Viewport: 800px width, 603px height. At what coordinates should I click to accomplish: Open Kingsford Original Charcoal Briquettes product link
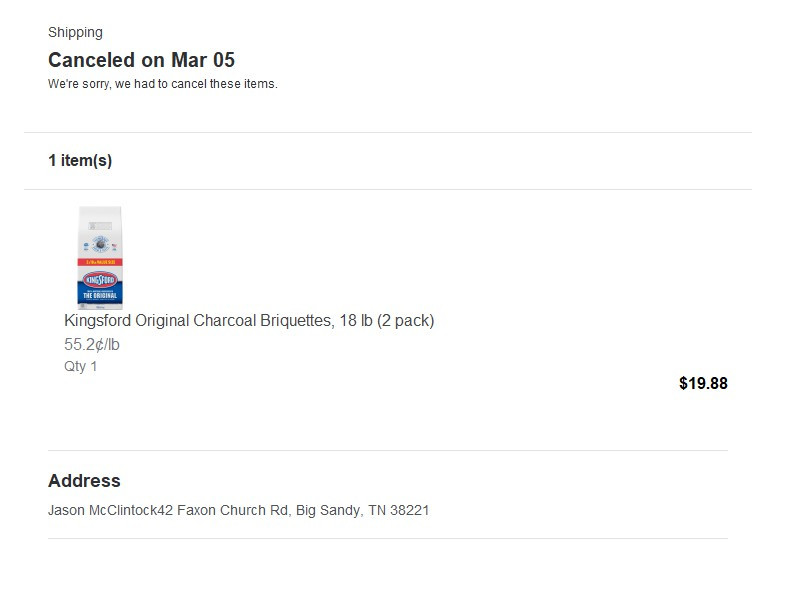click(x=249, y=321)
